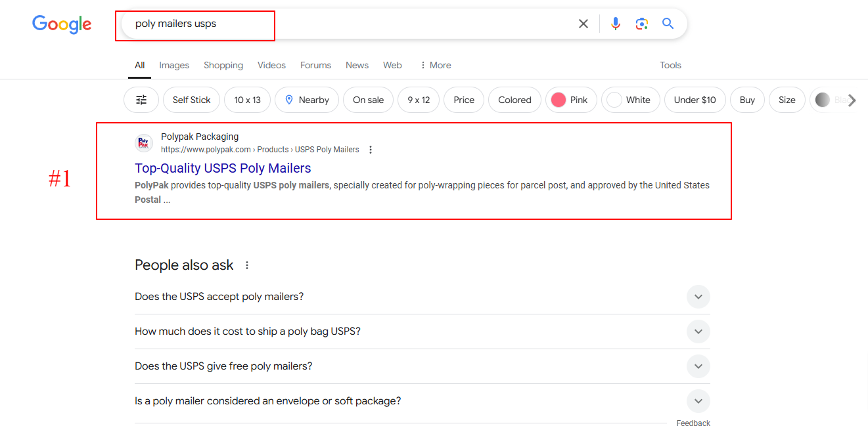The image size is (868, 428).
Task: Select the News tab
Action: tap(357, 65)
